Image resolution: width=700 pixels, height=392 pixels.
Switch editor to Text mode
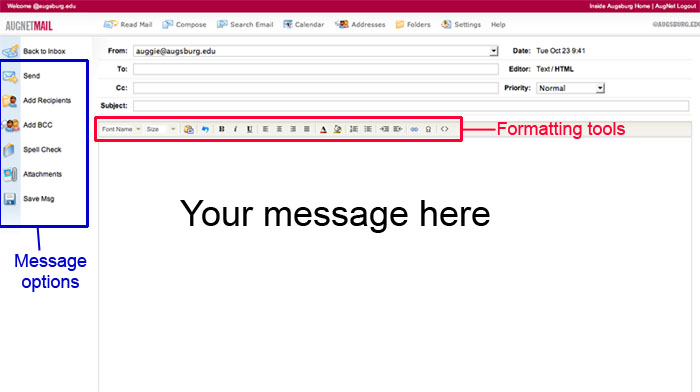[x=543, y=69]
